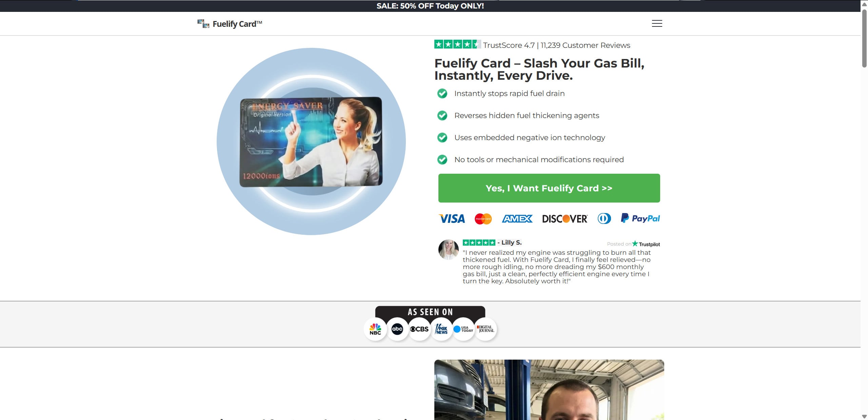Click the Fox News logo badge

point(441,329)
